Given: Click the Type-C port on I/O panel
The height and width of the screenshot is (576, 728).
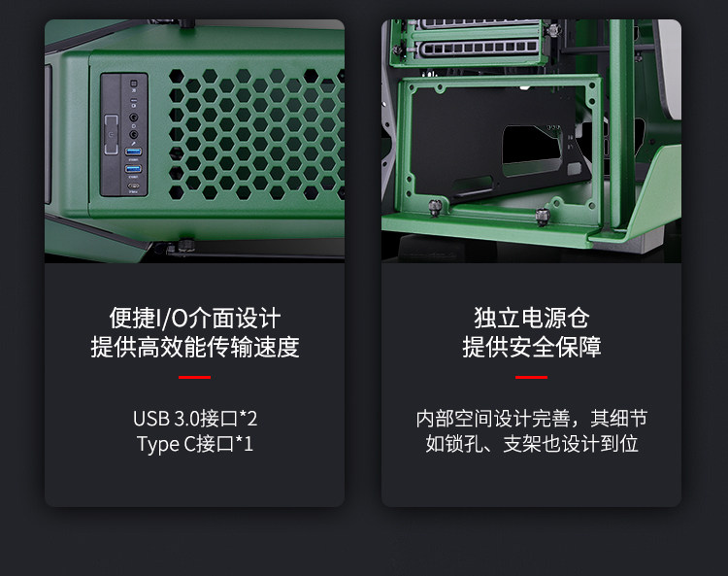Looking at the screenshot, I should click(x=133, y=186).
